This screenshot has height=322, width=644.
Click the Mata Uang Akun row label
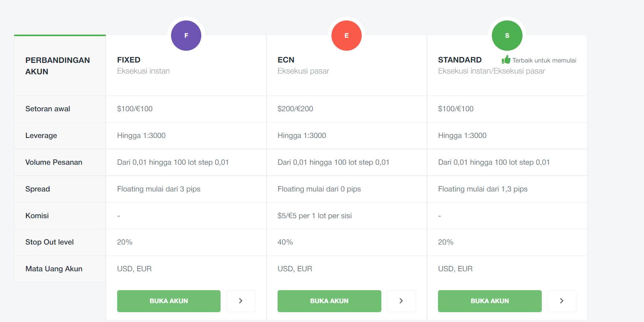(54, 269)
